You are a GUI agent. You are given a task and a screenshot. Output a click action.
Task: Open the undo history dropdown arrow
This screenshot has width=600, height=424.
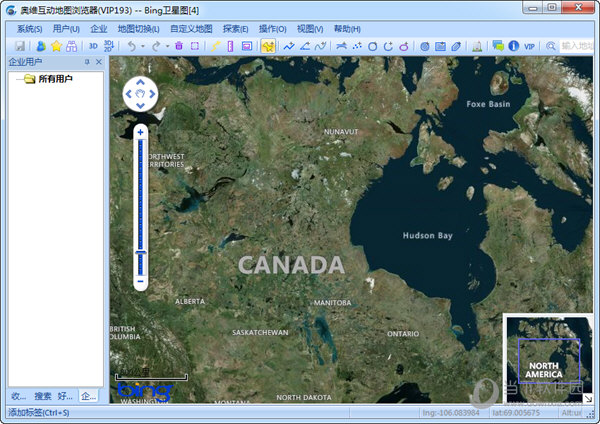(143, 46)
